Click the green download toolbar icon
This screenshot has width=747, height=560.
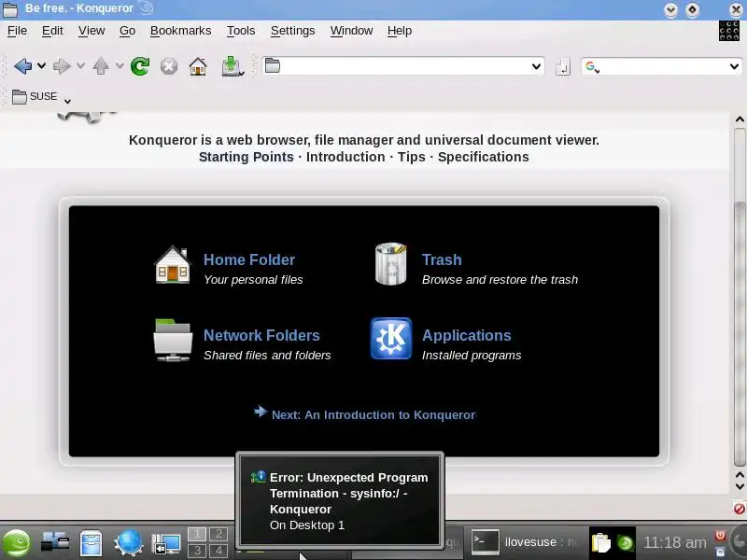click(x=232, y=66)
